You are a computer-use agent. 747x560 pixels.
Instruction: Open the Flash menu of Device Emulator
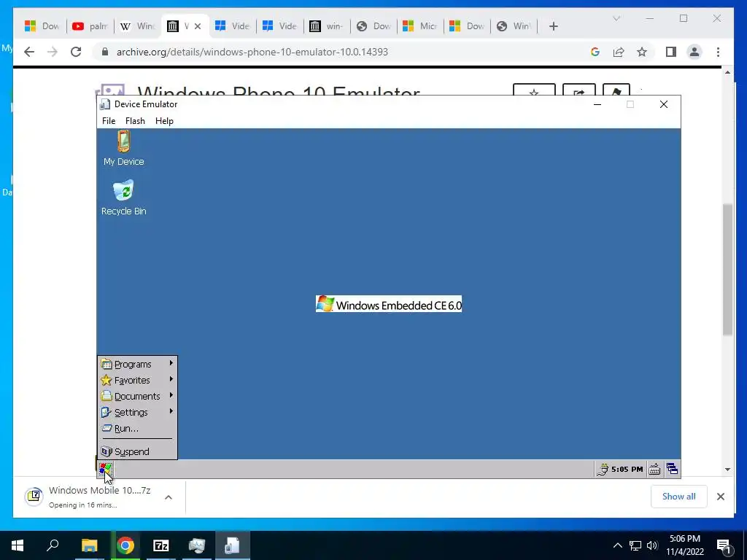tap(135, 121)
